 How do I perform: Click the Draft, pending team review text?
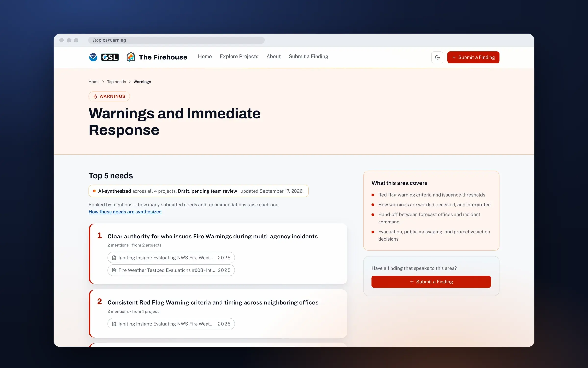click(207, 191)
